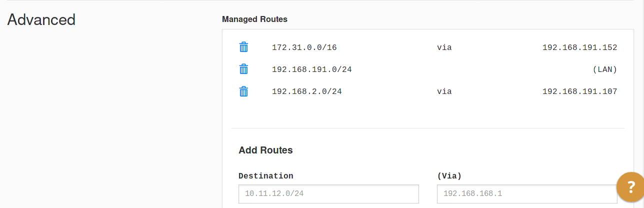Select the 192.168.191.0/24 route address text
This screenshot has width=644, height=208.
[311, 70]
